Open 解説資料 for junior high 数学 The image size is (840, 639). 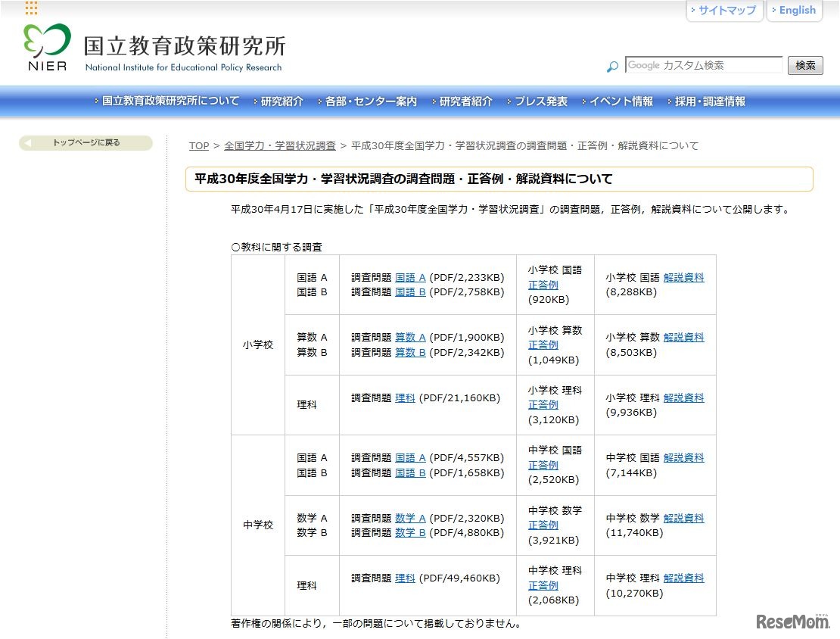coord(684,518)
